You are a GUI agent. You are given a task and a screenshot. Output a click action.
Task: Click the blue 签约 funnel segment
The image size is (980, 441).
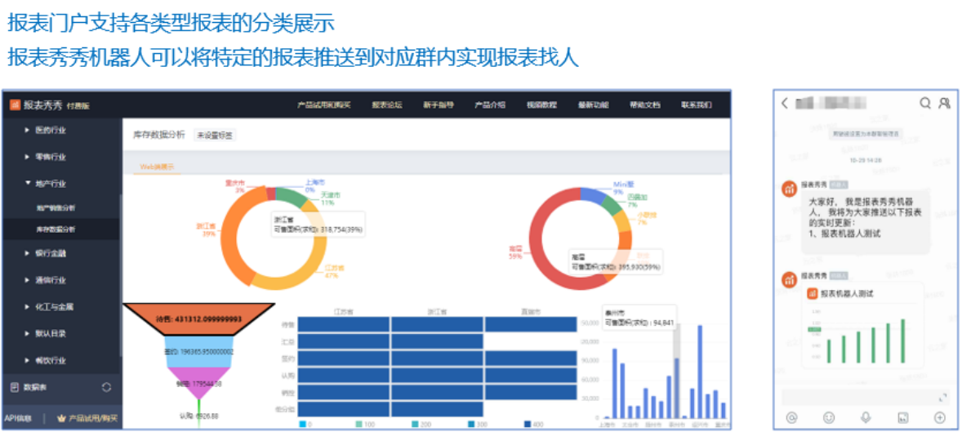199,351
